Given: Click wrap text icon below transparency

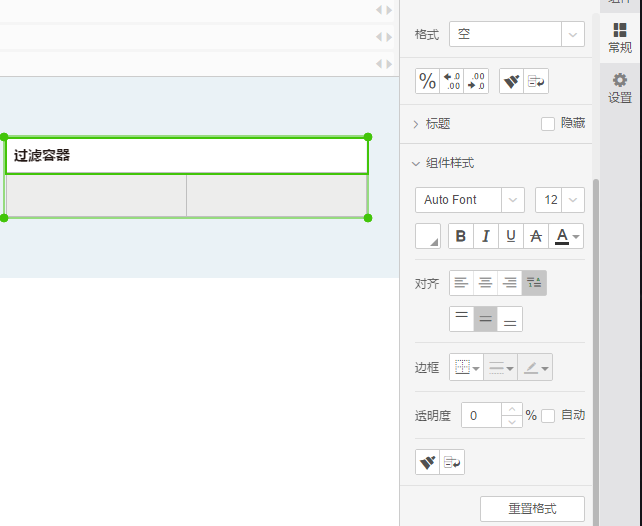Looking at the screenshot, I should (452, 462).
